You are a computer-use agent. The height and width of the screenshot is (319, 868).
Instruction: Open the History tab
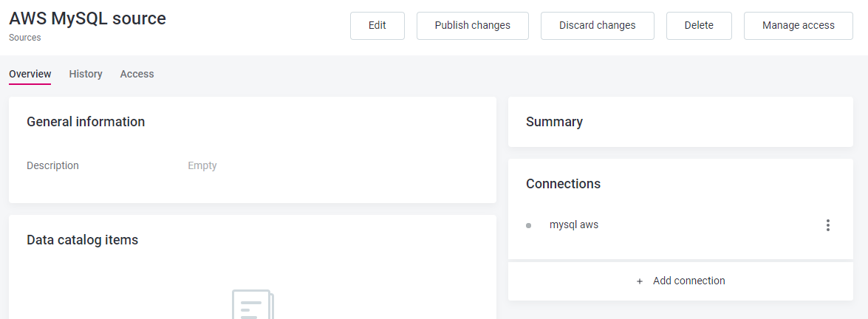coord(86,74)
